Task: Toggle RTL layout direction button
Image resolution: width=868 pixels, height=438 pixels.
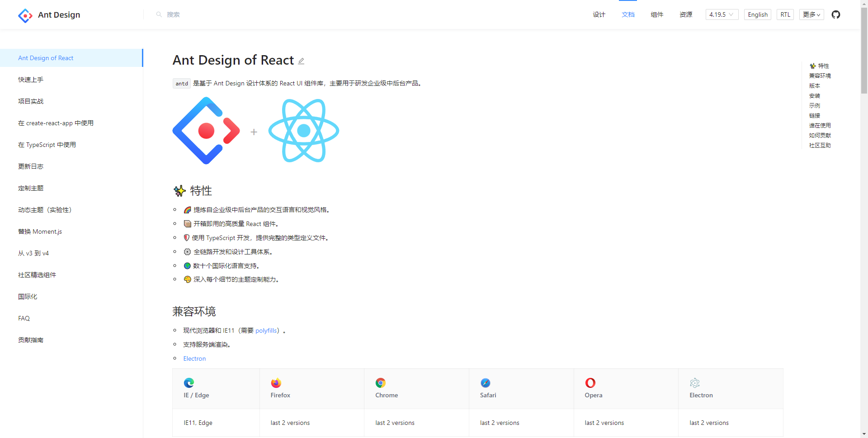Action: (785, 14)
